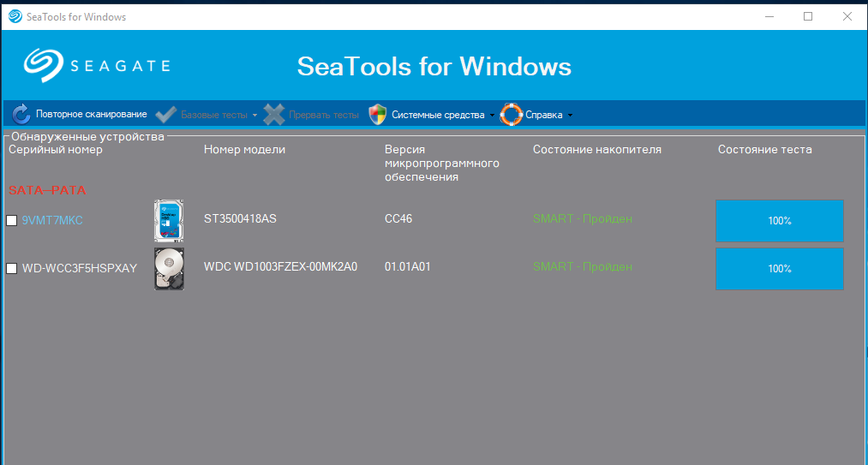Click the Rescan circular arrow icon

[21, 114]
